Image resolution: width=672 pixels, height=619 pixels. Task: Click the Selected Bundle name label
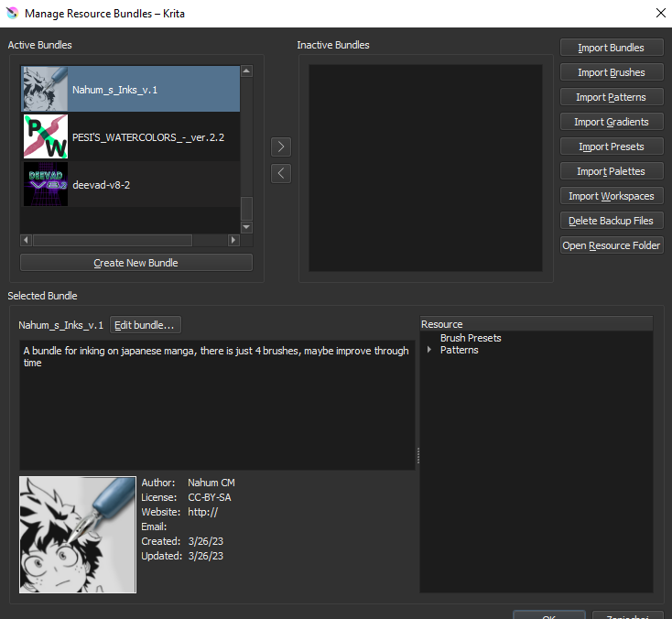click(x=60, y=325)
